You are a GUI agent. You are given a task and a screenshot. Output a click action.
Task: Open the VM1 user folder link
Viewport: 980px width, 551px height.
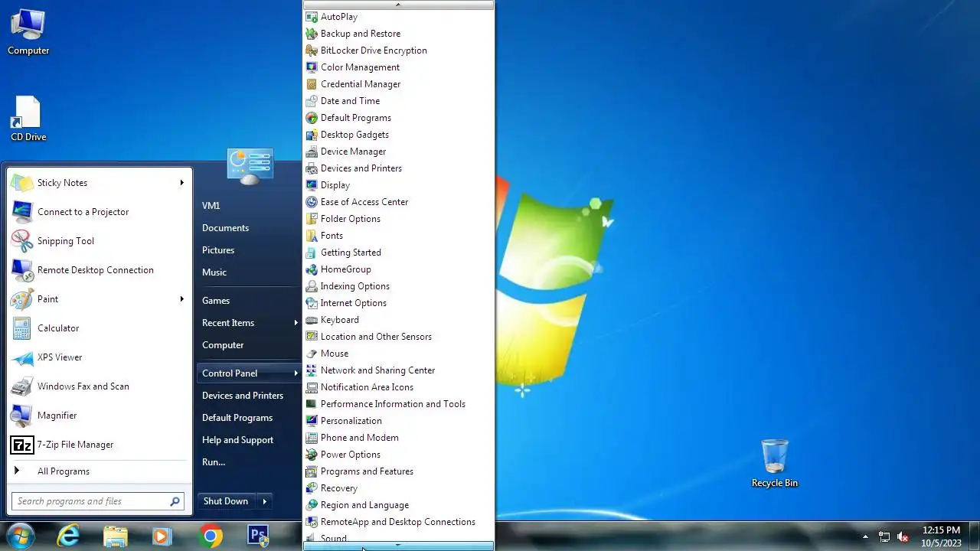click(211, 206)
